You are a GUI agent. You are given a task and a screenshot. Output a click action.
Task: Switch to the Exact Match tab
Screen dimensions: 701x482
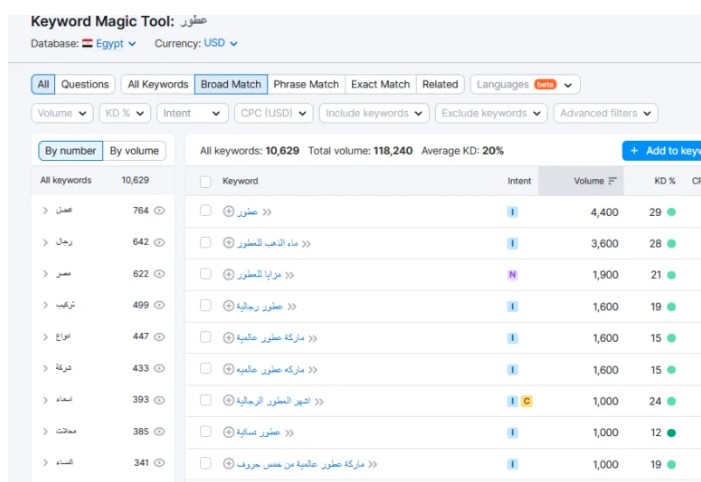pyautogui.click(x=380, y=85)
